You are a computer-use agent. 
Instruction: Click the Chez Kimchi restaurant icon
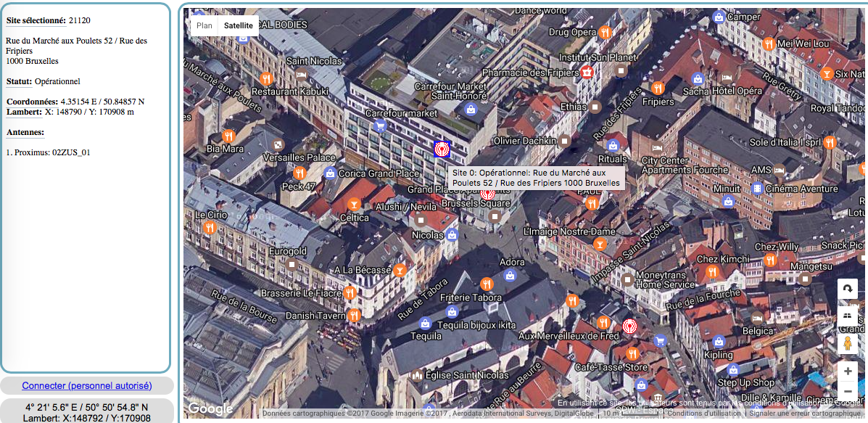click(x=712, y=272)
